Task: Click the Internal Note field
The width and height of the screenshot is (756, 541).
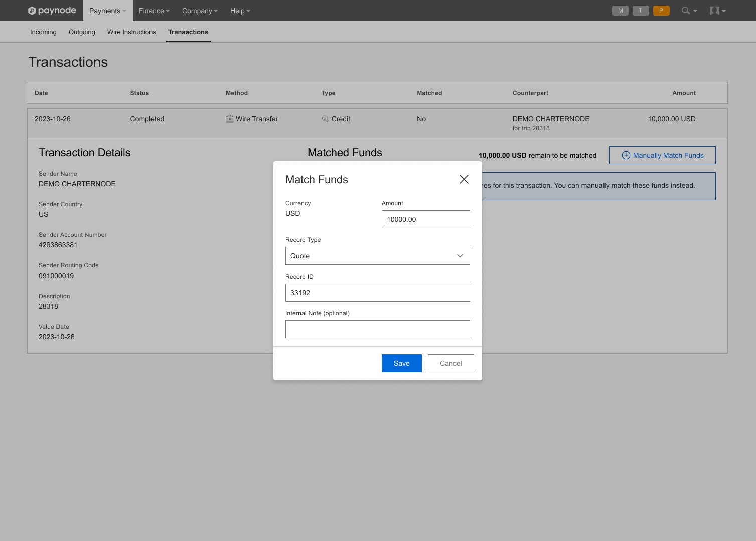Action: pos(378,329)
